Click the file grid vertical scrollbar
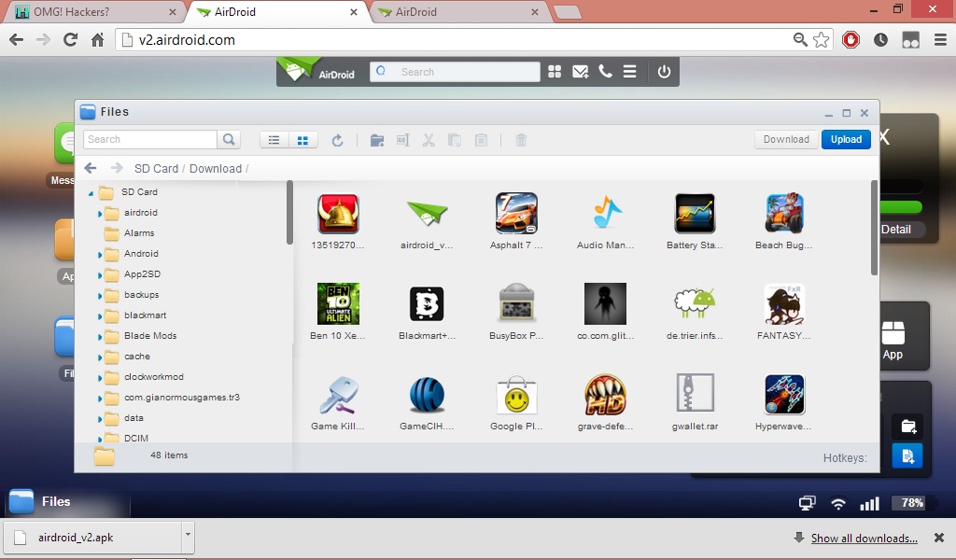956x560 pixels. pos(874,228)
